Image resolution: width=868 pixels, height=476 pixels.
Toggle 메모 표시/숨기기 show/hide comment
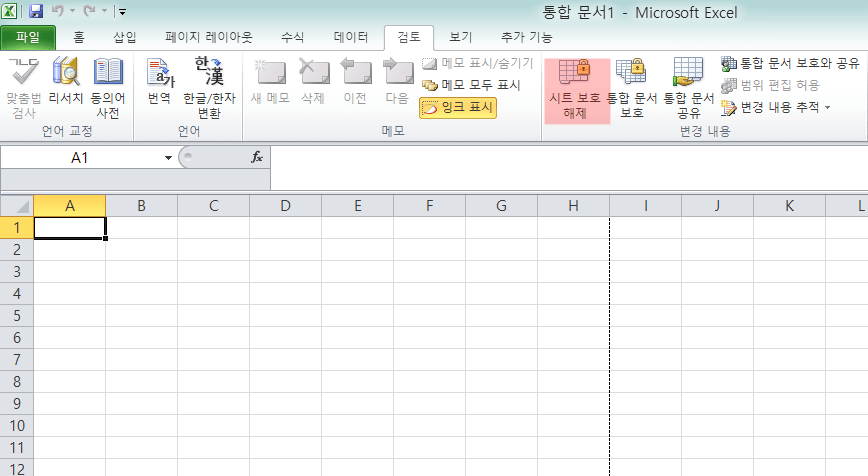[477, 63]
